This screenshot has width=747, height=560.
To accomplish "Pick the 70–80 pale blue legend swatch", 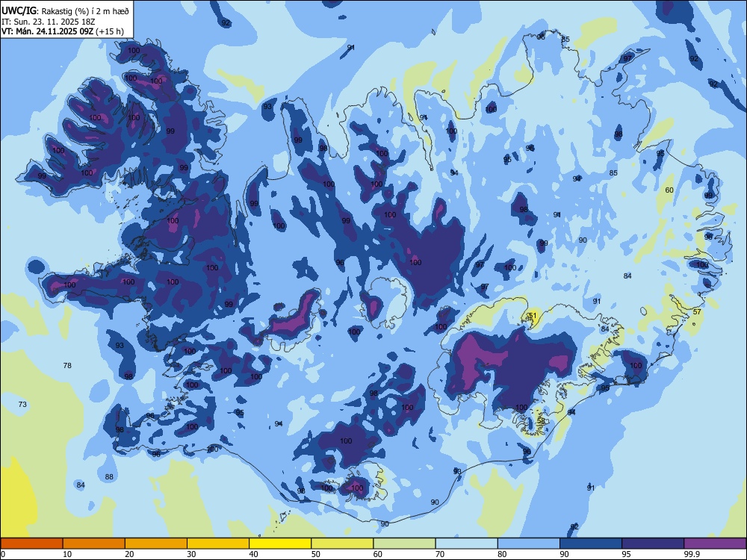I will pyautogui.click(x=466, y=544).
